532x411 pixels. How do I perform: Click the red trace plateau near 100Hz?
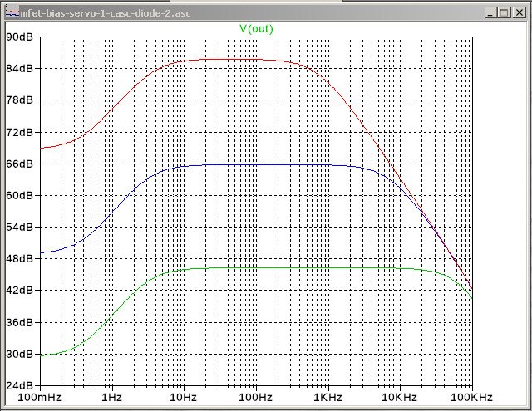(x=256, y=59)
